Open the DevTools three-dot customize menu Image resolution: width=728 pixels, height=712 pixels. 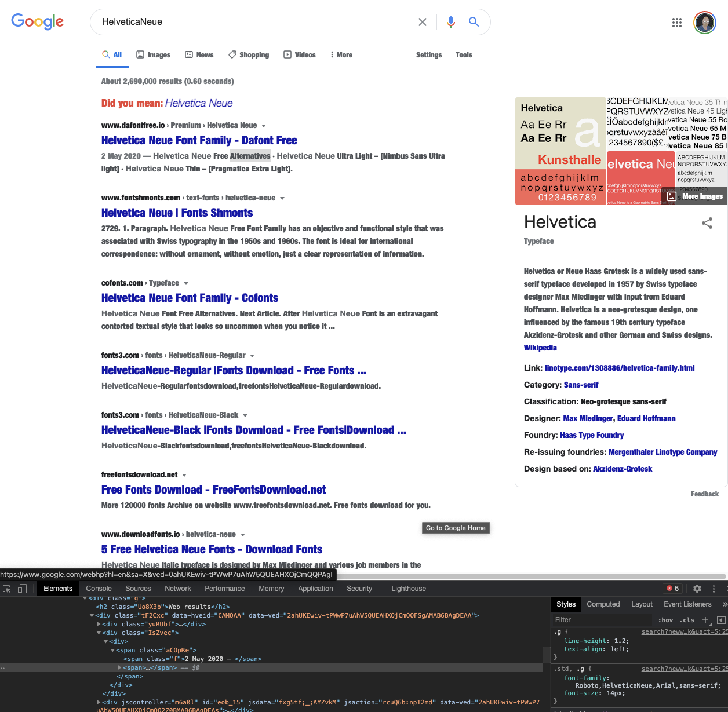(714, 589)
